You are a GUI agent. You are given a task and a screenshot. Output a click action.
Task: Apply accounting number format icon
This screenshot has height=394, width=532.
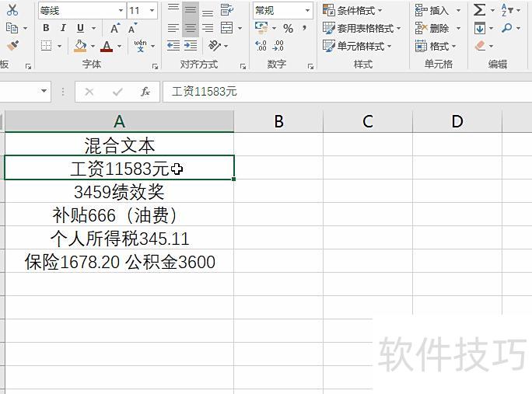pos(261,28)
